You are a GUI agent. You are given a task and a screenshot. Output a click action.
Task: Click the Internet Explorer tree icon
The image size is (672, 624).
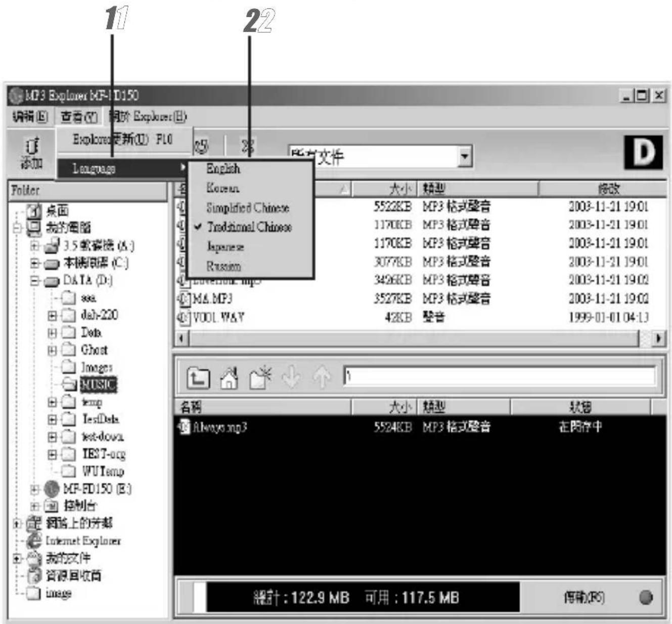pyautogui.click(x=34, y=541)
